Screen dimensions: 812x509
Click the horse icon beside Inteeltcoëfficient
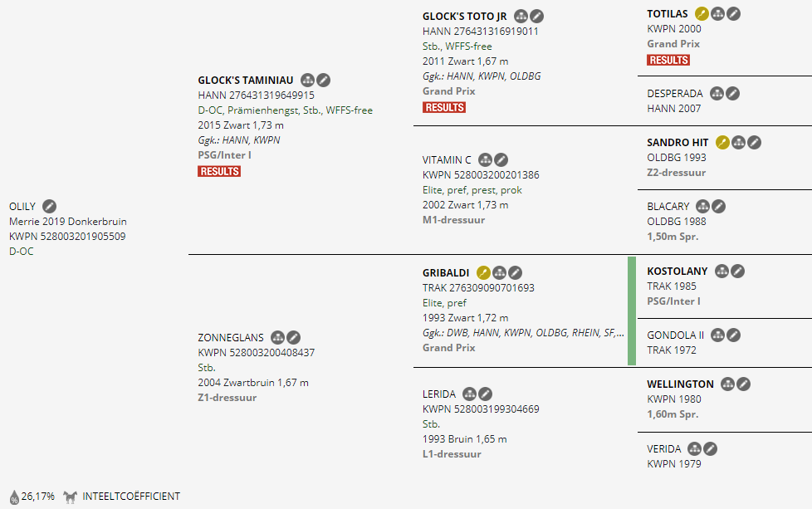click(x=71, y=497)
